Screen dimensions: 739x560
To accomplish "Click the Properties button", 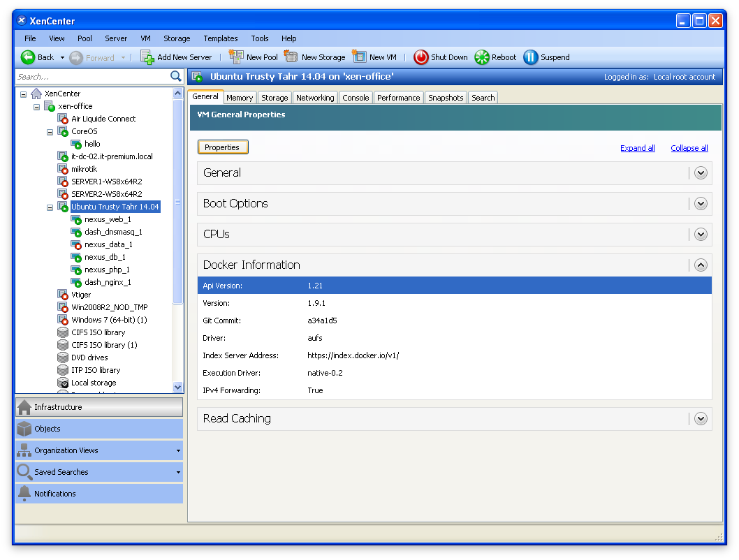I will (222, 147).
